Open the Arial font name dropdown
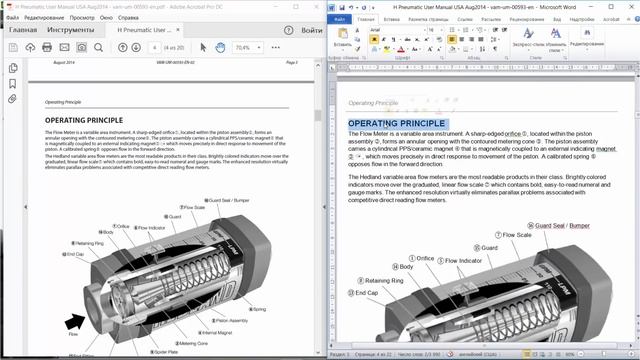Viewport: 640px width, 360px height. point(424,30)
